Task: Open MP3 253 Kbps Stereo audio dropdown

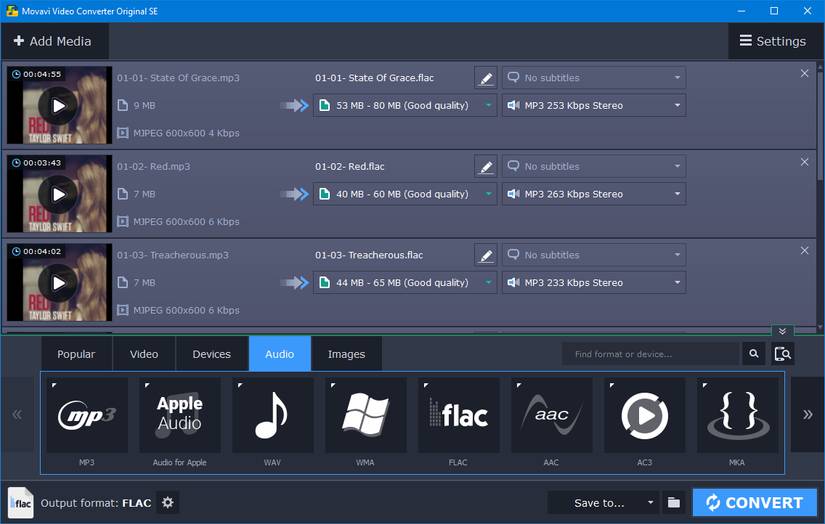Action: coord(593,105)
